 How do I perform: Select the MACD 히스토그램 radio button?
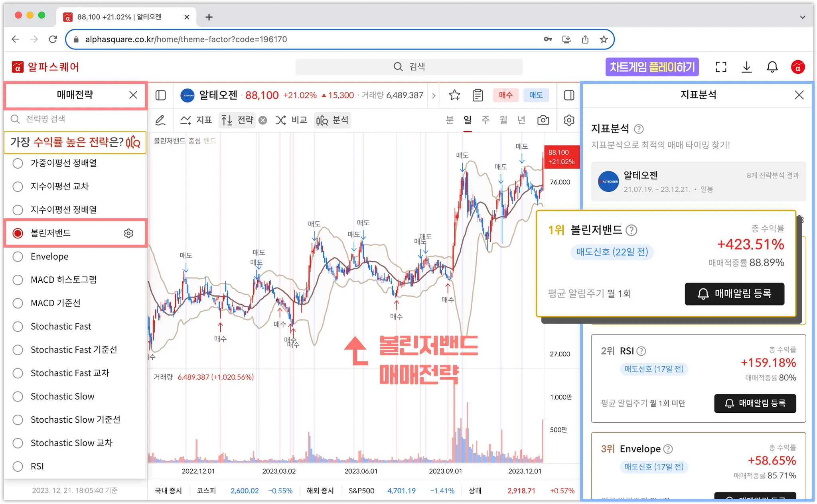(18, 280)
